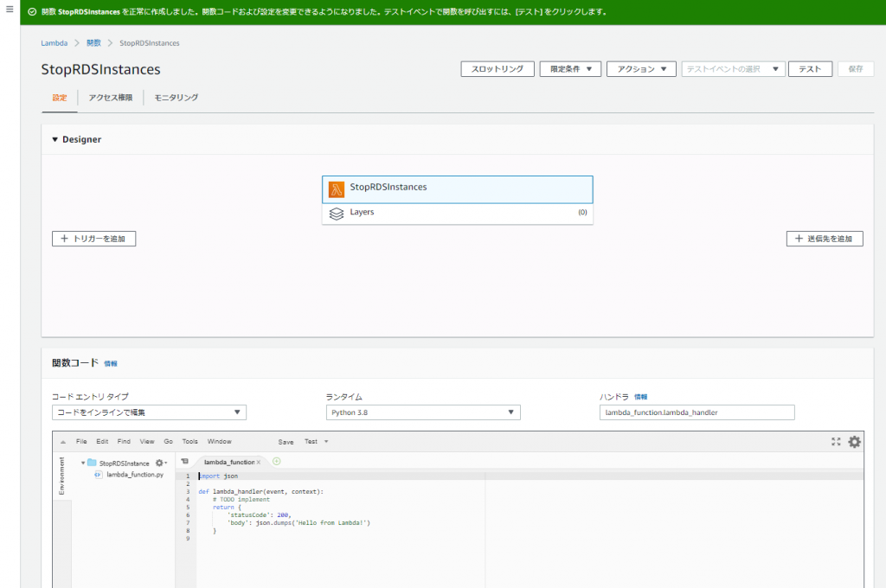Open the editor Window menu
The width and height of the screenshot is (886, 588).
pyautogui.click(x=219, y=442)
